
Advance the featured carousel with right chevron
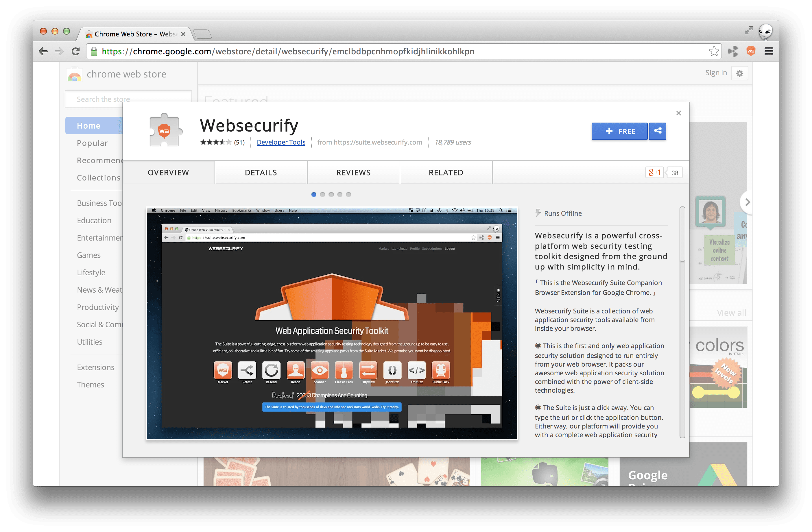tap(747, 202)
